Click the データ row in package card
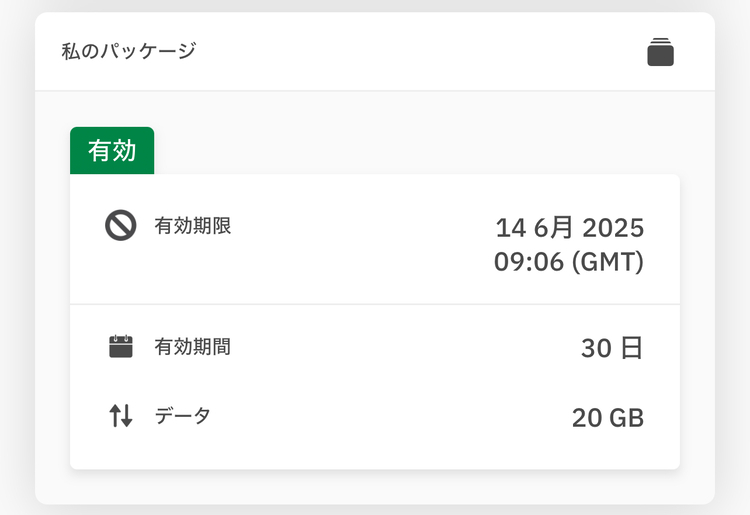750x515 pixels. pyautogui.click(x=375, y=416)
